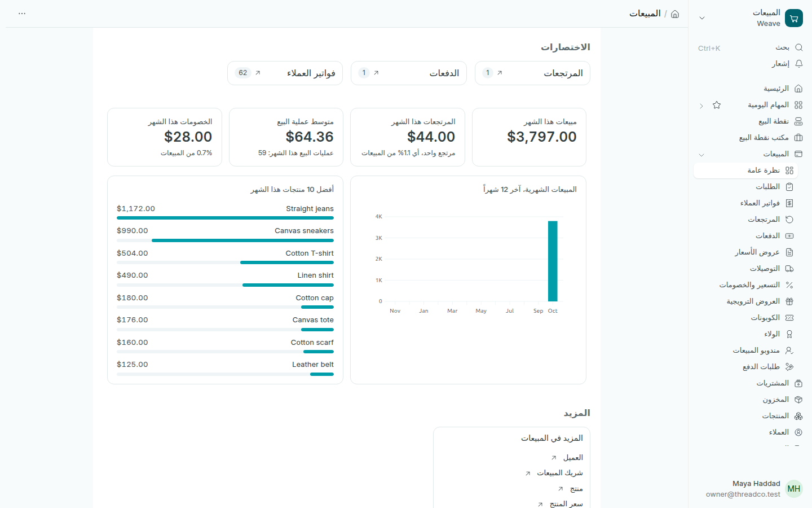Image resolution: width=812 pixels, height=508 pixels.
Task: Click the search magnifier icon in sidebar
Action: 798,47
